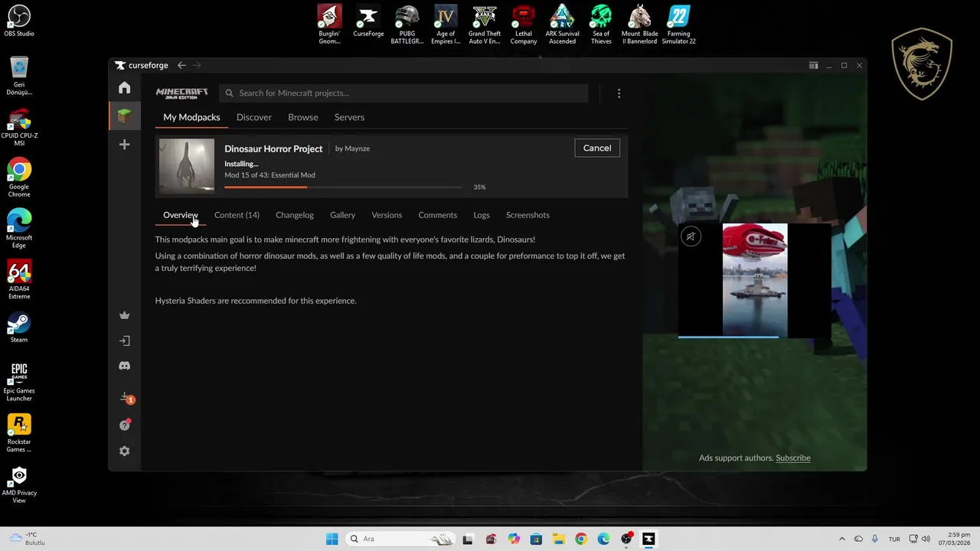
Task: Open the Content (14) tab
Action: [237, 215]
